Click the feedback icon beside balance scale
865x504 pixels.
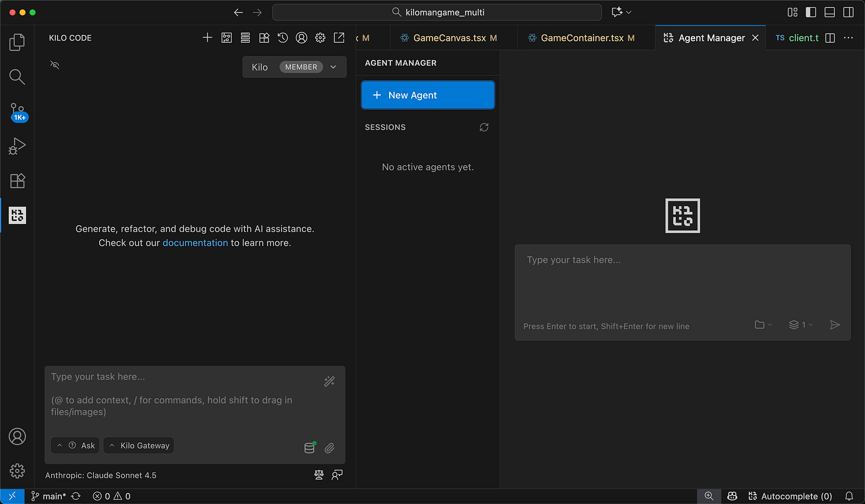[337, 474]
